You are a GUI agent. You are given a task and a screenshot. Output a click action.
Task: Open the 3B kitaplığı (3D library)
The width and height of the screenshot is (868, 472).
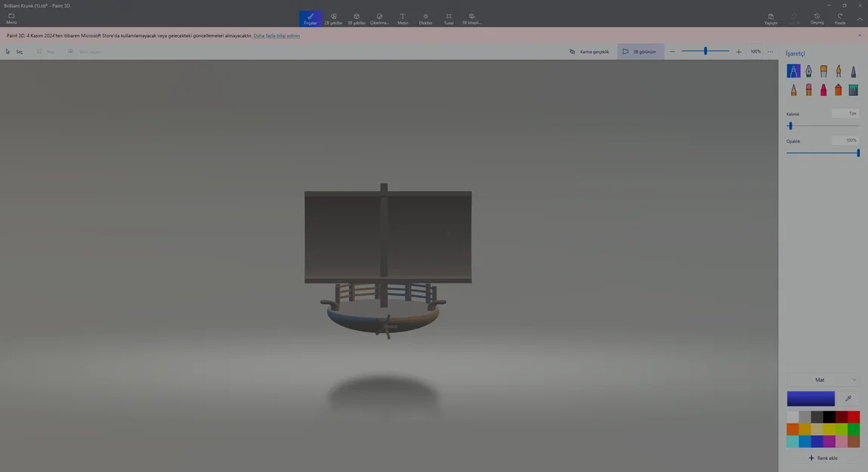pos(471,19)
